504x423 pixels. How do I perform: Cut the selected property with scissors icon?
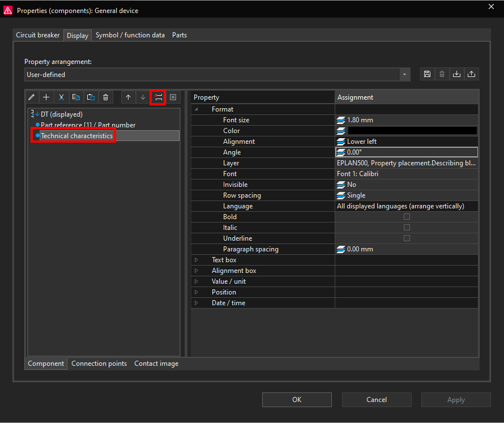pos(61,97)
